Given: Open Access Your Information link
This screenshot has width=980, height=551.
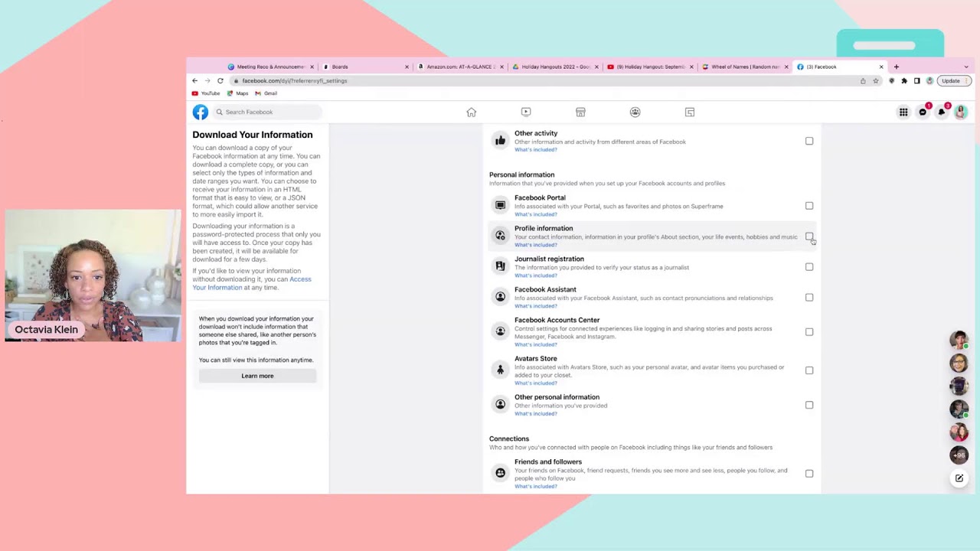Looking at the screenshot, I should pyautogui.click(x=252, y=283).
